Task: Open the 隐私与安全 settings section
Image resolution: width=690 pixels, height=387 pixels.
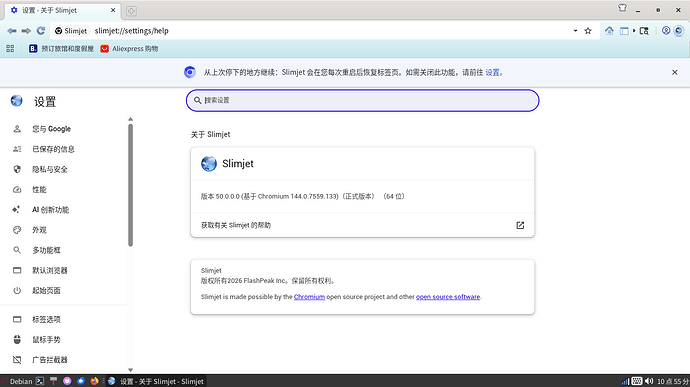Action: pyautogui.click(x=64, y=170)
